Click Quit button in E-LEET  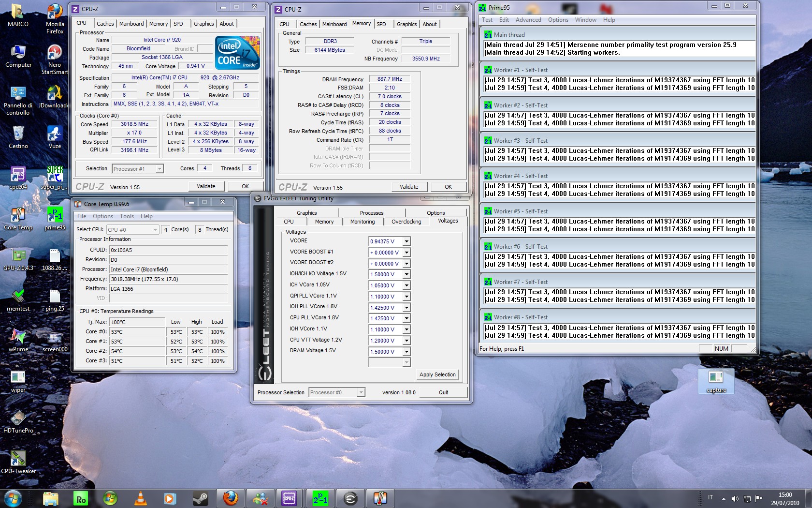point(443,392)
